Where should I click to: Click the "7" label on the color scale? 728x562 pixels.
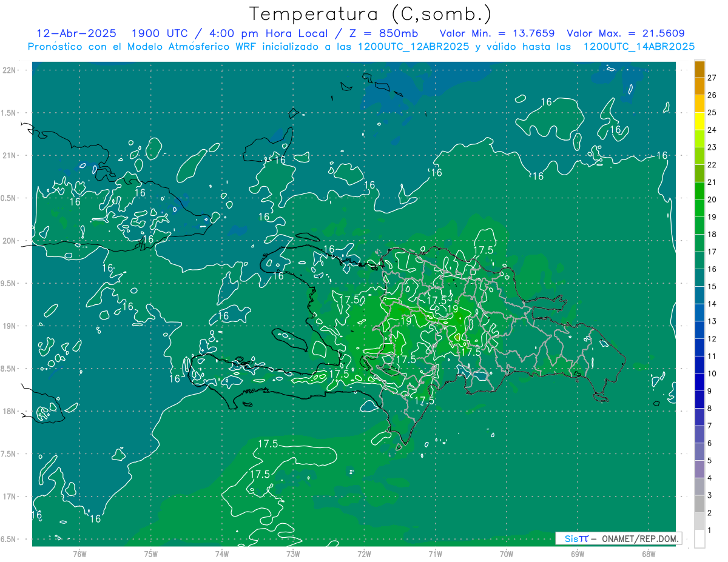coord(710,426)
